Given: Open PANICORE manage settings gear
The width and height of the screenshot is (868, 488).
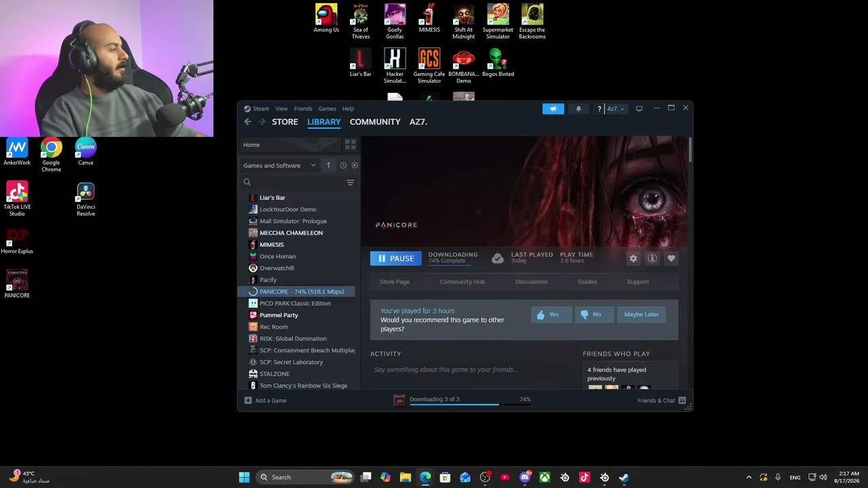Looking at the screenshot, I should click(633, 258).
